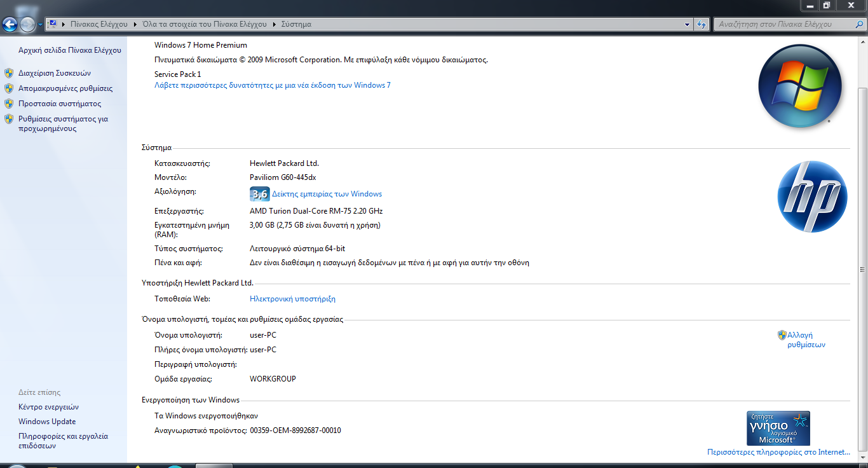Click the shield icon beside Διαχείριση Συσκευών

click(9, 73)
